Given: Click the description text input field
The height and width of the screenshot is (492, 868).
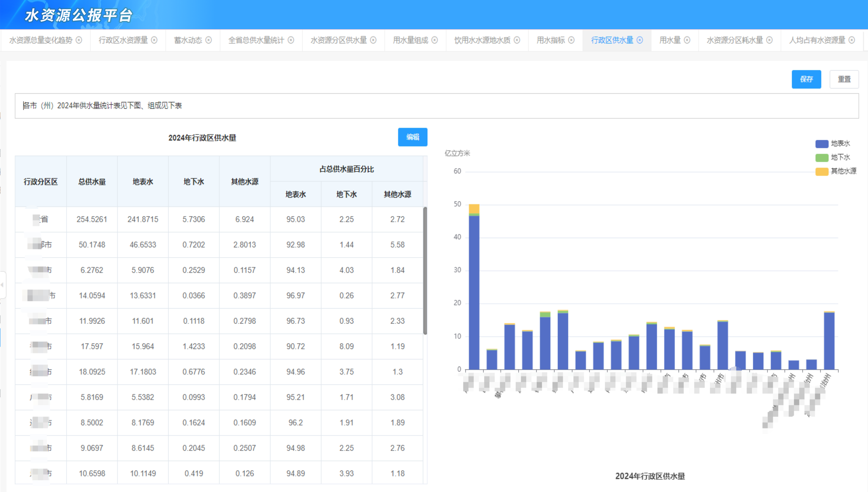Looking at the screenshot, I should coord(437,106).
